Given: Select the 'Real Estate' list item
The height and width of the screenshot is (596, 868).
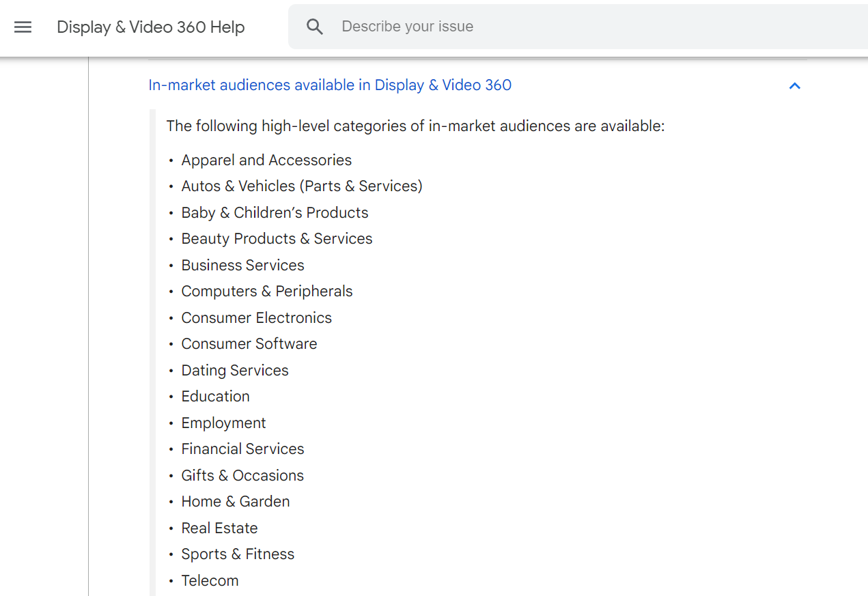Looking at the screenshot, I should click(219, 528).
